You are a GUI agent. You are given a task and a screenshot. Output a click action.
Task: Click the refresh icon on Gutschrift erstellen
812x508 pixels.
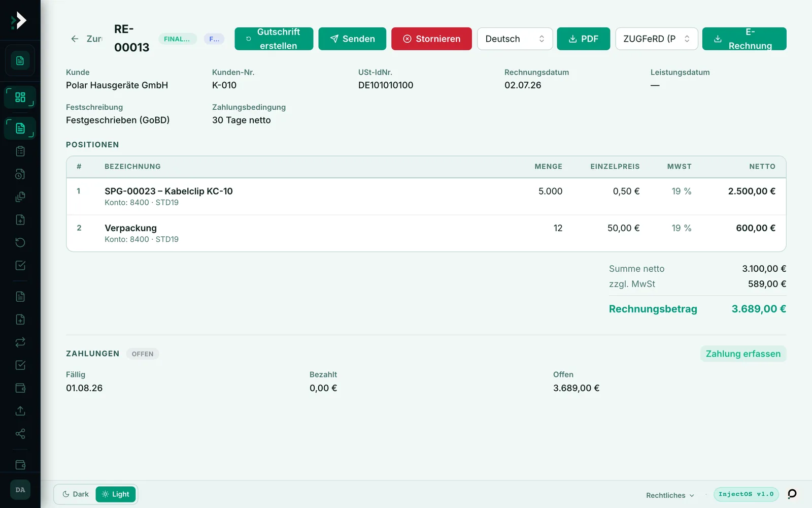[249, 39]
